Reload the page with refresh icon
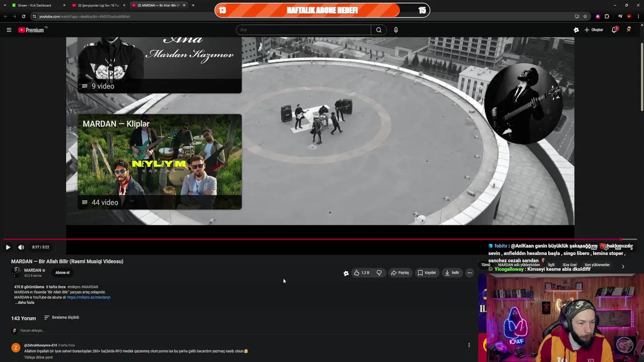This screenshot has width=644, height=362. [x=23, y=16]
